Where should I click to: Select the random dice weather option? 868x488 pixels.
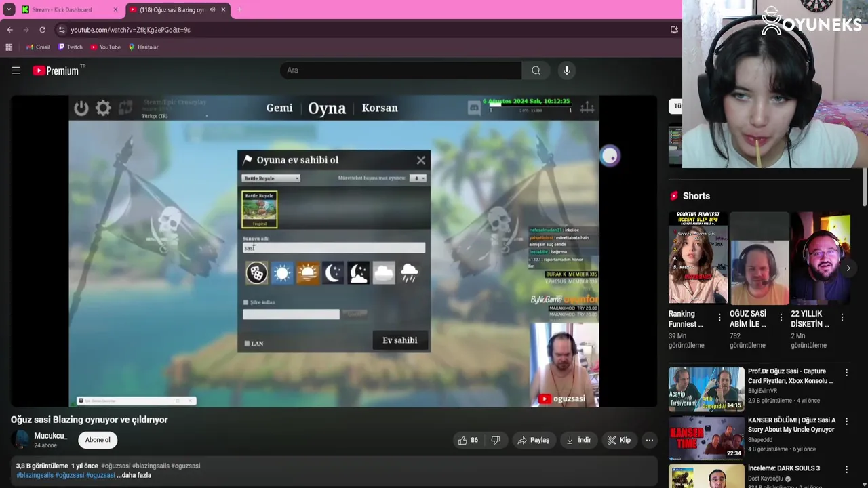[x=256, y=273]
